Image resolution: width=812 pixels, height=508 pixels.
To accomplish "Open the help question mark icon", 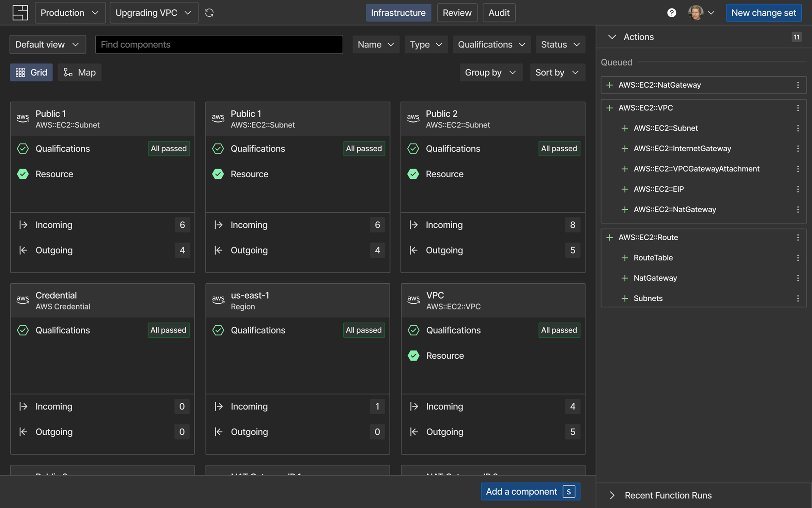I will [671, 13].
